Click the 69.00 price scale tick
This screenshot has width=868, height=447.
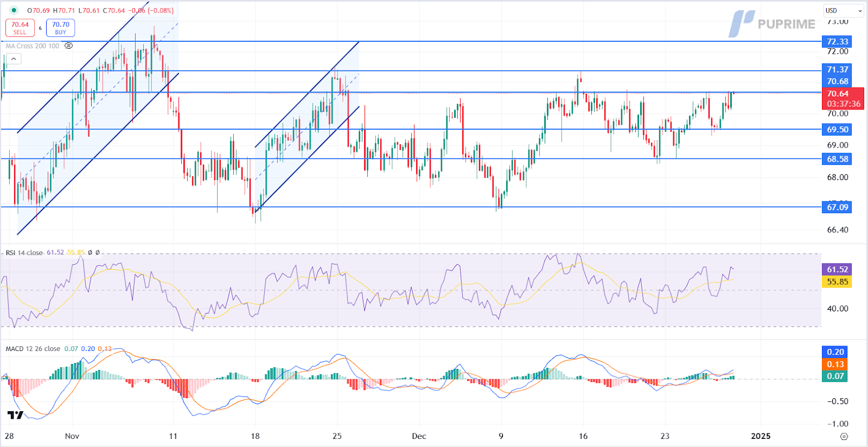(838, 145)
